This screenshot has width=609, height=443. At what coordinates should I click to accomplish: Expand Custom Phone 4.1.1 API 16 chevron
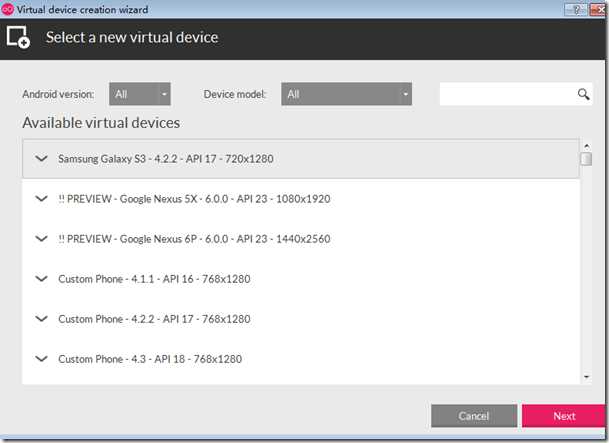(41, 278)
